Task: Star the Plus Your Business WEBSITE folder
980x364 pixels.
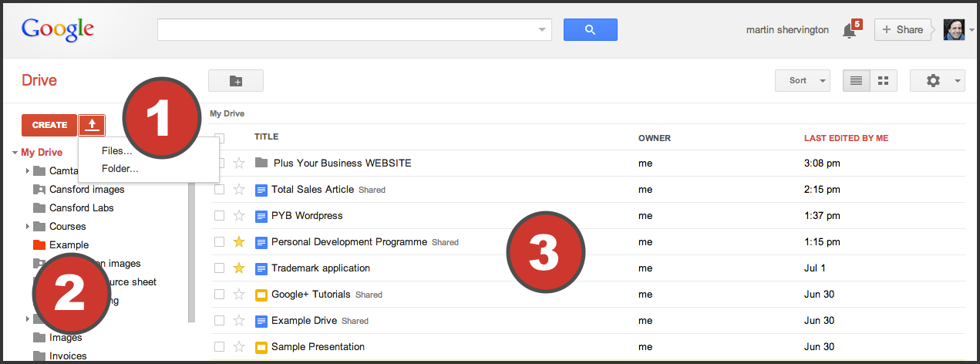Action: (239, 163)
